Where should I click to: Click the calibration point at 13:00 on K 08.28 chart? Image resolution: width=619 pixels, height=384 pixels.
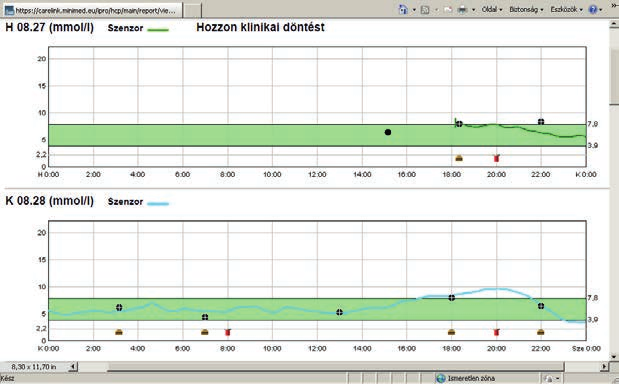coord(340,312)
